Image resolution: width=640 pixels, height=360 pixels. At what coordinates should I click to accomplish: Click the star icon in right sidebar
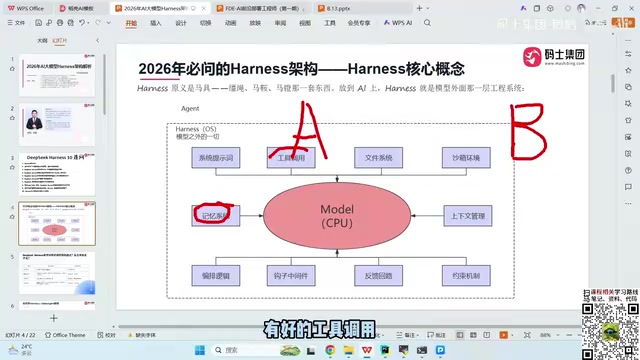(x=628, y=71)
